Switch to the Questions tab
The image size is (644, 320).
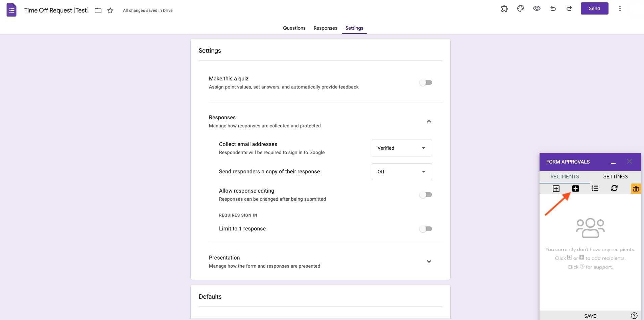pos(294,28)
